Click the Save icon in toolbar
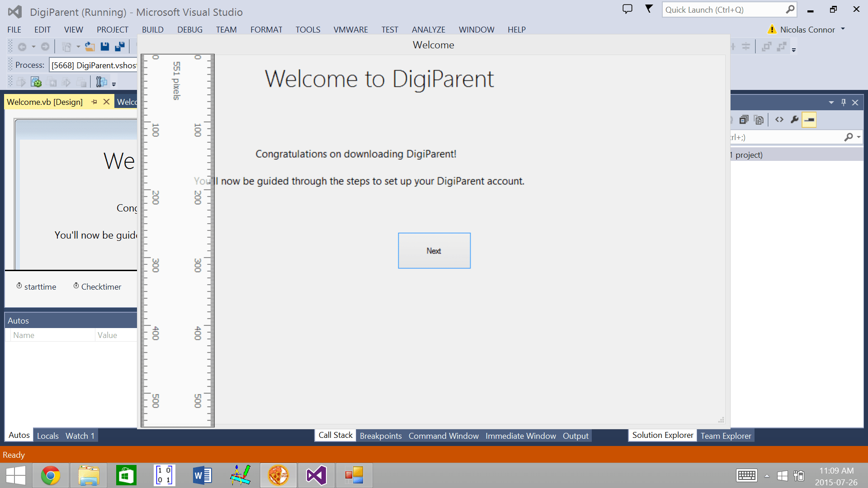Viewport: 868px width, 488px height. tap(105, 46)
